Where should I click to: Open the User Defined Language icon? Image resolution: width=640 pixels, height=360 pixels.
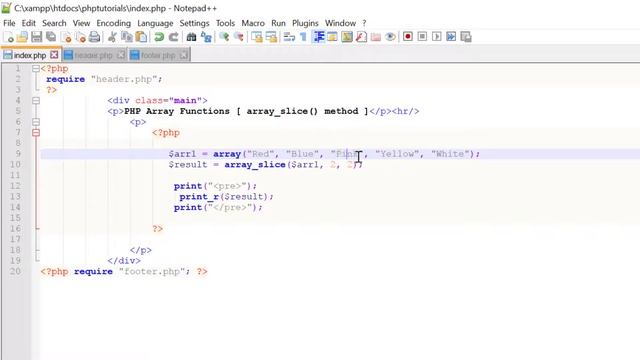tap(332, 37)
